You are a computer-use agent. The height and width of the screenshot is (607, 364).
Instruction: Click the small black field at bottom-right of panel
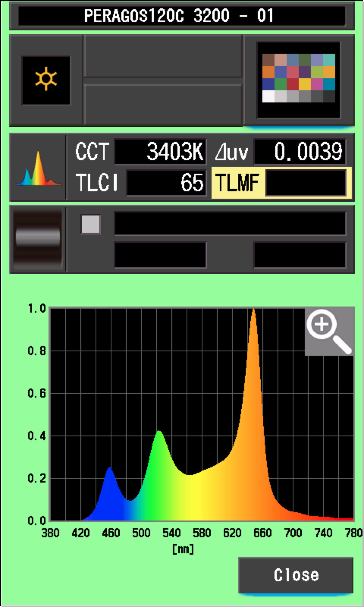300,255
